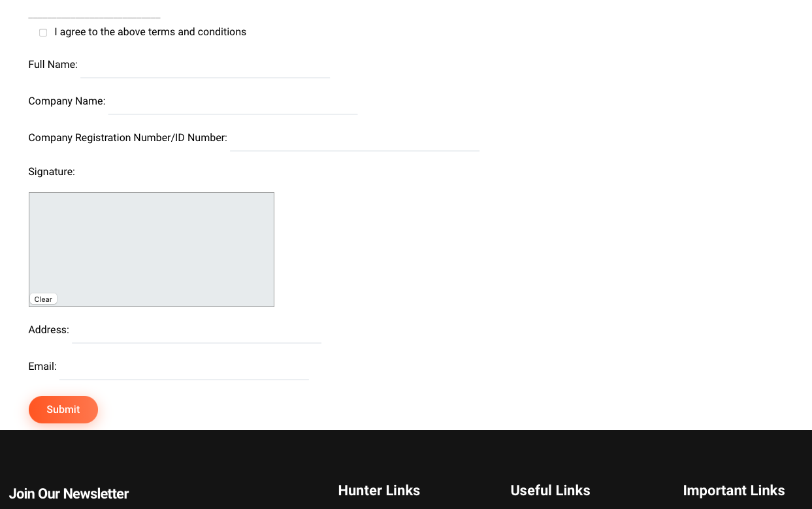
Task: Click the 'Company Name:' label
Action: [x=67, y=101]
